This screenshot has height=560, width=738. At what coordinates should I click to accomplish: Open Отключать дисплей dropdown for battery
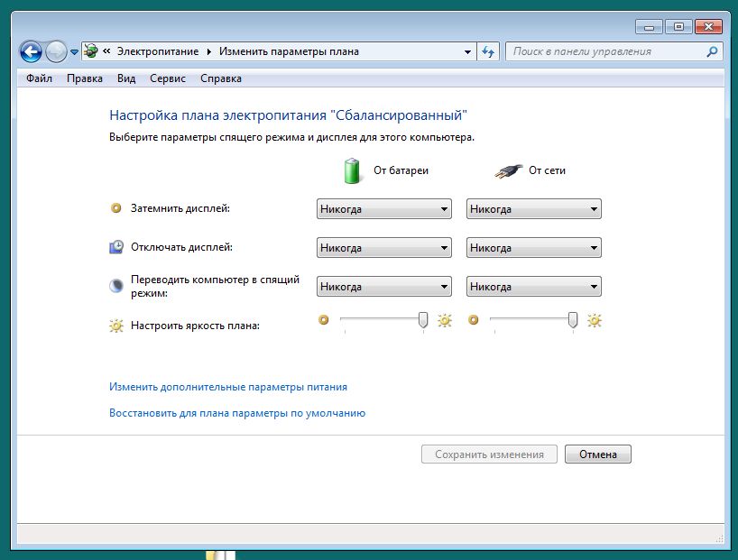tap(384, 247)
